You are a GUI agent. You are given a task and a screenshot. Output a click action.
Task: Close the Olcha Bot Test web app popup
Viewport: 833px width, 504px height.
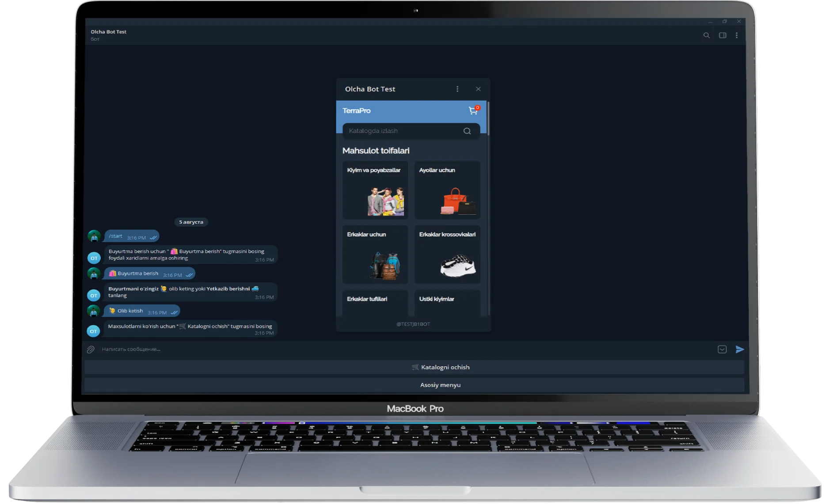click(478, 89)
